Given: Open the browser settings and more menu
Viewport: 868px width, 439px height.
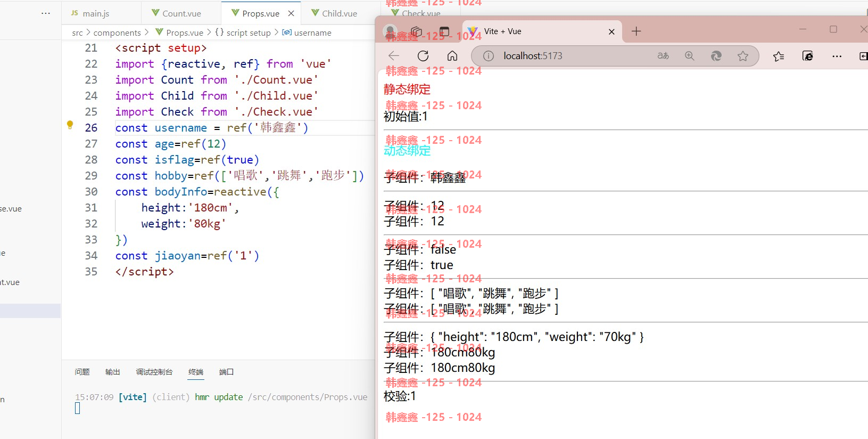Looking at the screenshot, I should [x=837, y=56].
